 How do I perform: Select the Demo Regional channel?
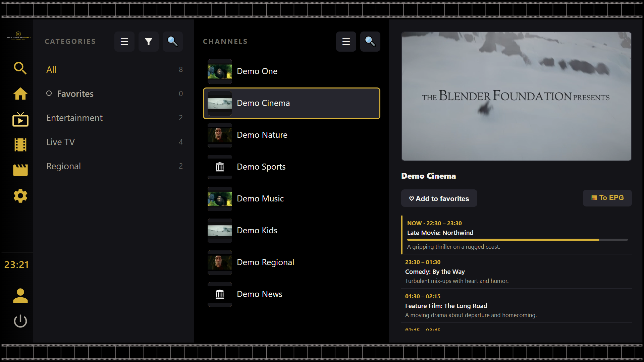[x=291, y=262]
